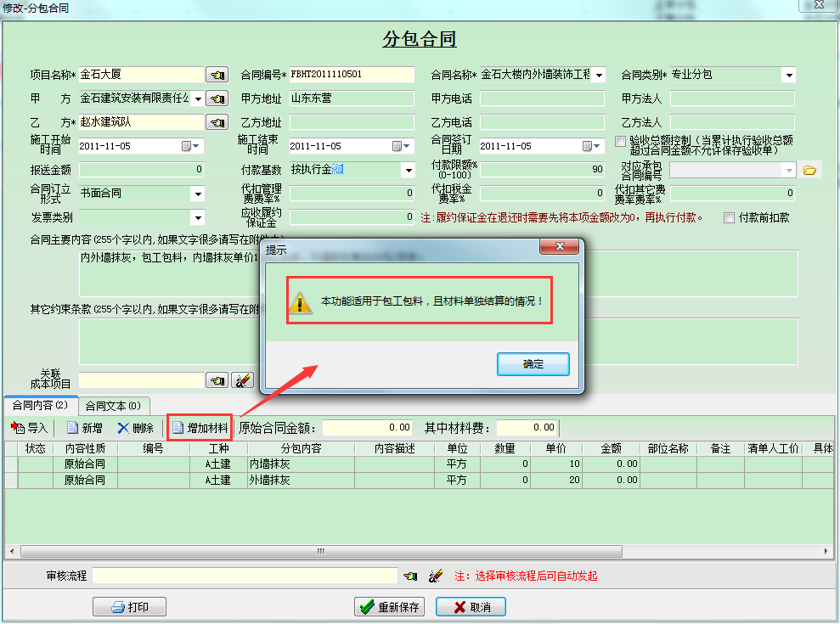Click lookup icon beside 关联成本项目 field
840x624 pixels.
click(217, 380)
